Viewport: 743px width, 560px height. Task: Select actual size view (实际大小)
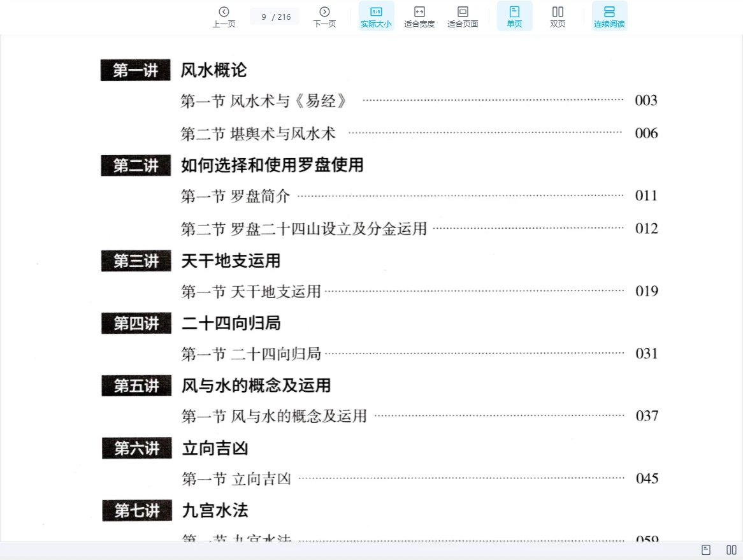point(376,17)
